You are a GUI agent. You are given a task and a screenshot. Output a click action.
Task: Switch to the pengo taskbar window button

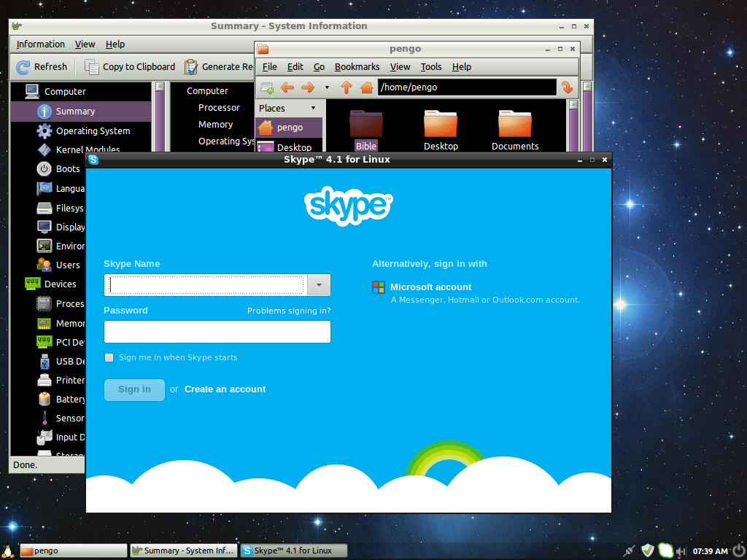pos(74,551)
